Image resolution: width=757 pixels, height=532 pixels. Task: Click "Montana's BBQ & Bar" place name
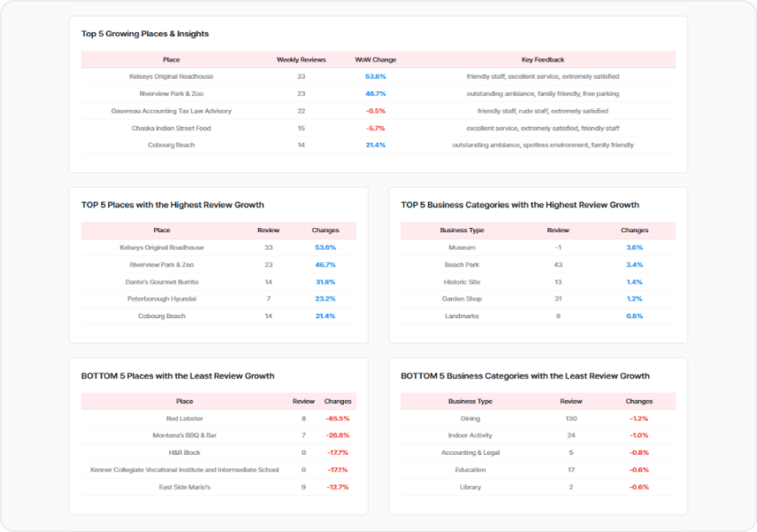click(184, 435)
